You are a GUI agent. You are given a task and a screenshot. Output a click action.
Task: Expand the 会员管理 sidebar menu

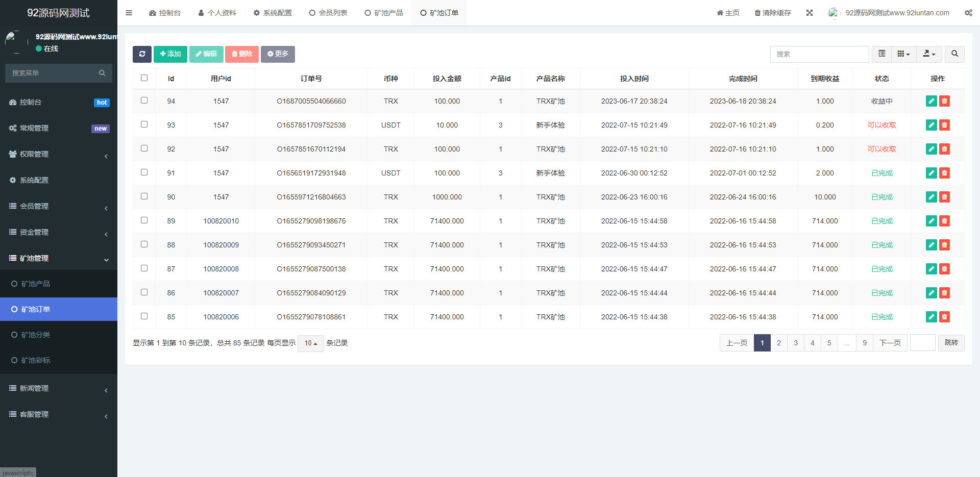(59, 206)
